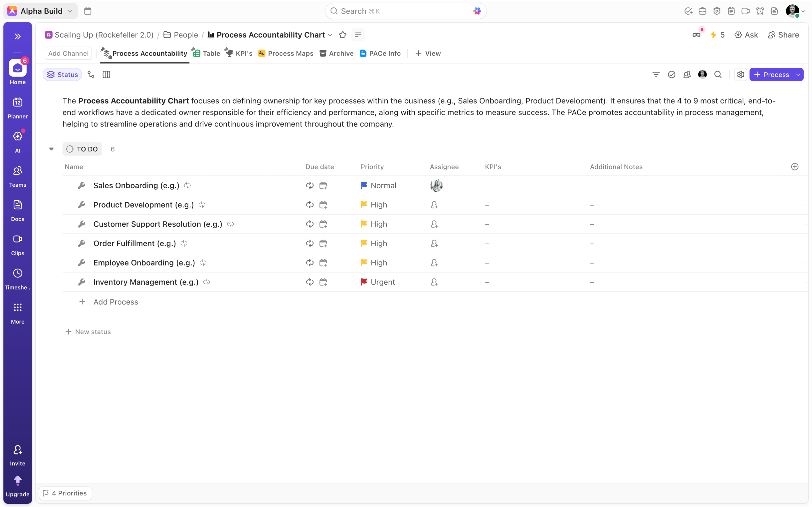Viewport: 812px width, 507px height.
Task: Click the filter icon in the toolbar
Action: [x=656, y=74]
